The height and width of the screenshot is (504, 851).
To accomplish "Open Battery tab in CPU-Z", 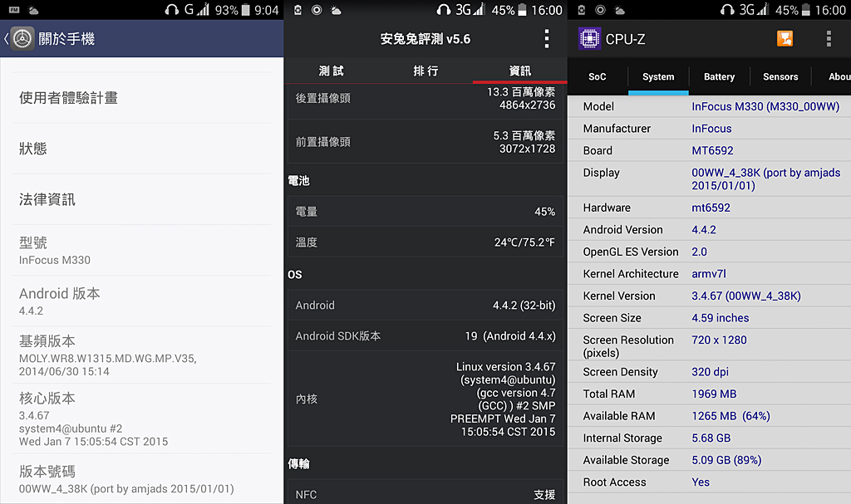I will tap(719, 76).
